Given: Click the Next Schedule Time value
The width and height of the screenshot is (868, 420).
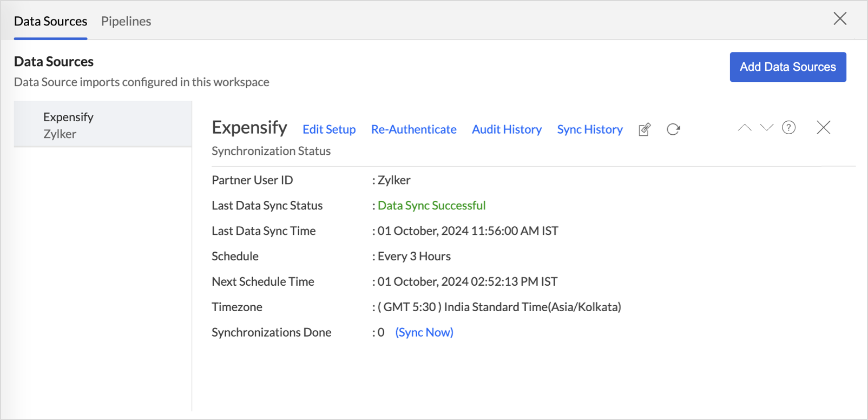Looking at the screenshot, I should [467, 281].
